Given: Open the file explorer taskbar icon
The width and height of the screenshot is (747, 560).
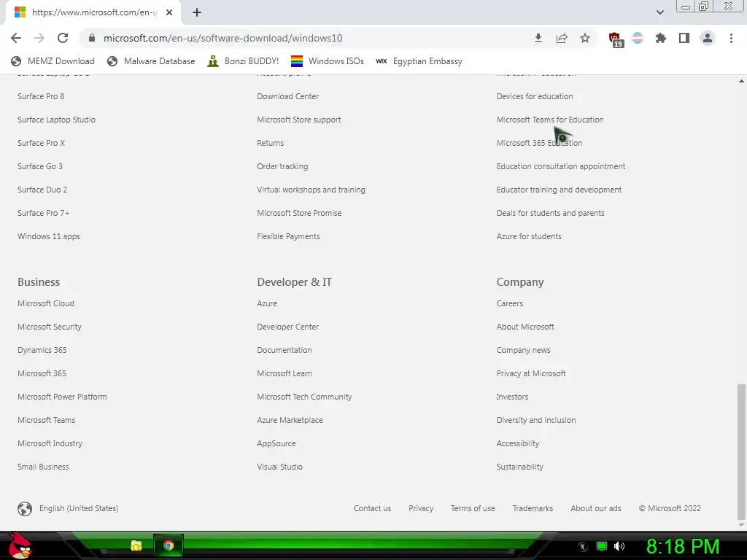Looking at the screenshot, I should coord(136,545).
